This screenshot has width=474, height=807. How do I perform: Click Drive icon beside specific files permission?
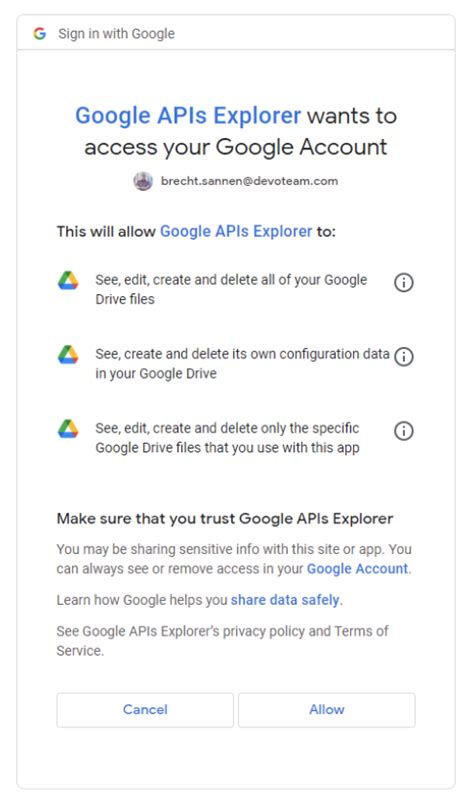68,429
